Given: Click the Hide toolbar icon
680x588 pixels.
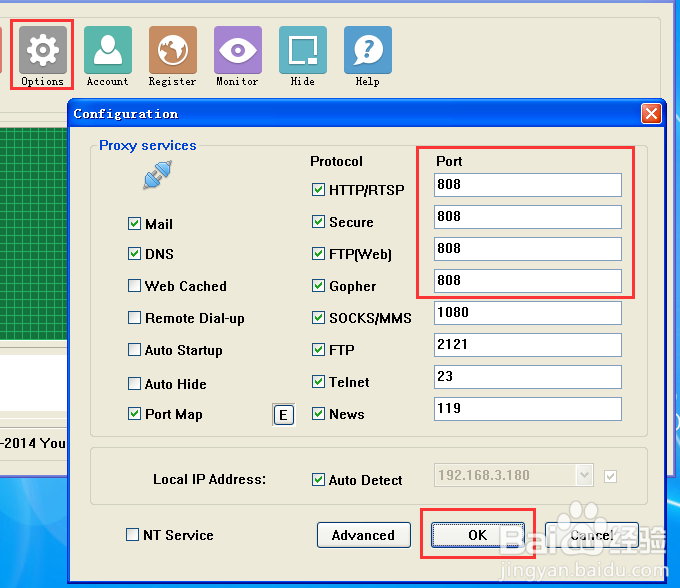Looking at the screenshot, I should 303,50.
